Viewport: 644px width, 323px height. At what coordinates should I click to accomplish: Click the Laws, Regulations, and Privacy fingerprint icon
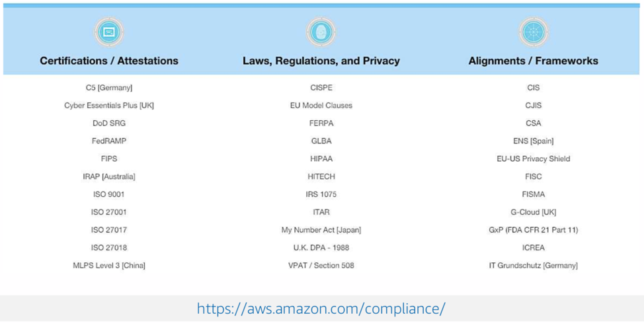click(321, 32)
